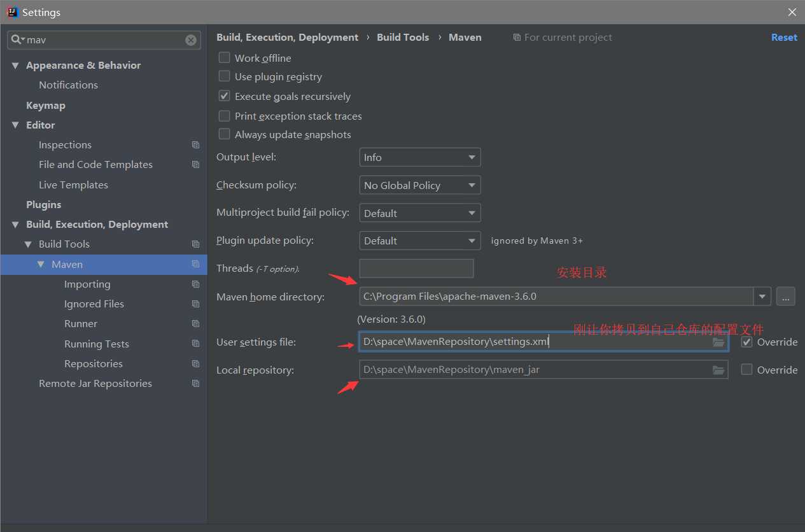Click Build, Execution, Deployment in the breadcrumb
The height and width of the screenshot is (532, 805).
(x=287, y=38)
